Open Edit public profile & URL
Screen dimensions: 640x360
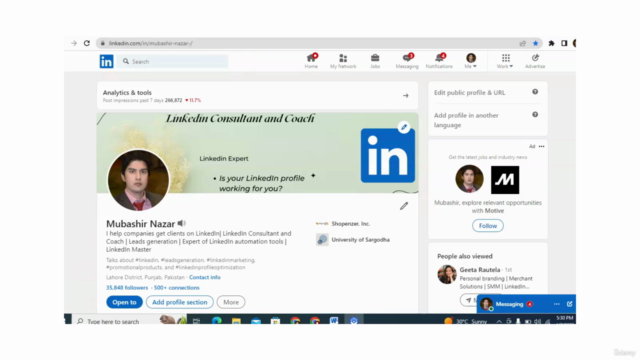point(469,93)
